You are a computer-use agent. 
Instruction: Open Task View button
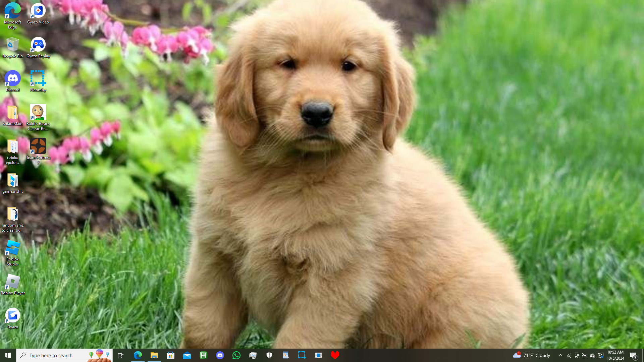click(121, 355)
